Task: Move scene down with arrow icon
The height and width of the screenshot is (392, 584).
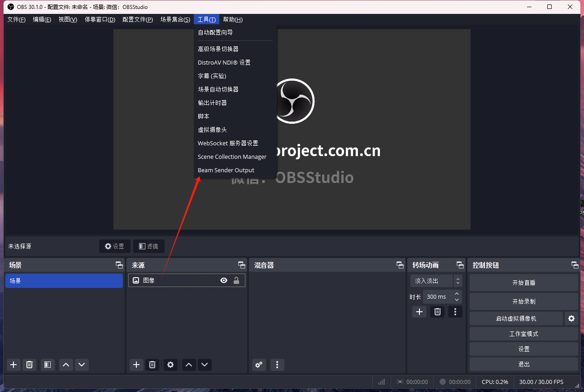Action: click(82, 365)
